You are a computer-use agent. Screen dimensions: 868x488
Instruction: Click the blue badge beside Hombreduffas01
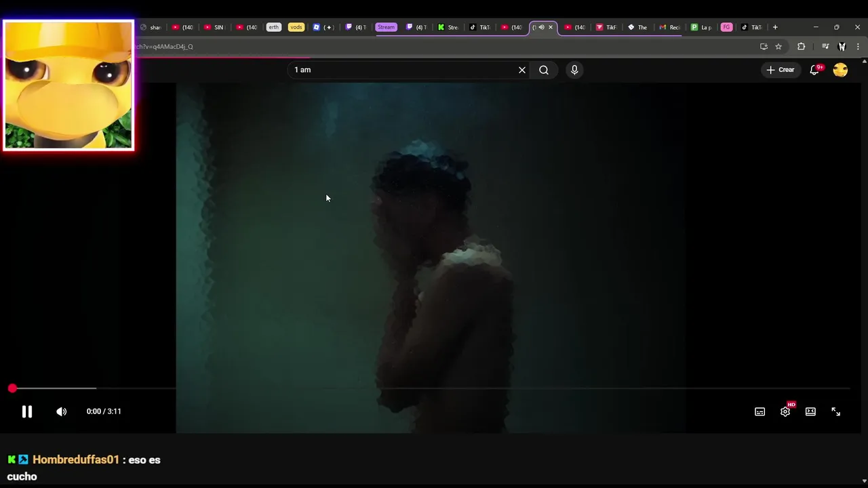23,460
